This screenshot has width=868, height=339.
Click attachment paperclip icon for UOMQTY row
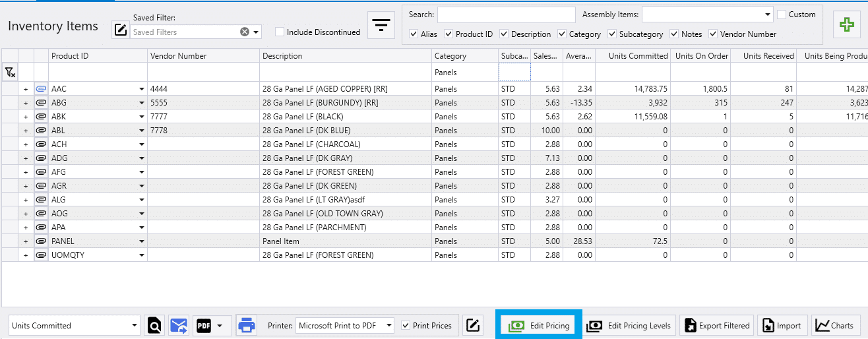point(41,255)
